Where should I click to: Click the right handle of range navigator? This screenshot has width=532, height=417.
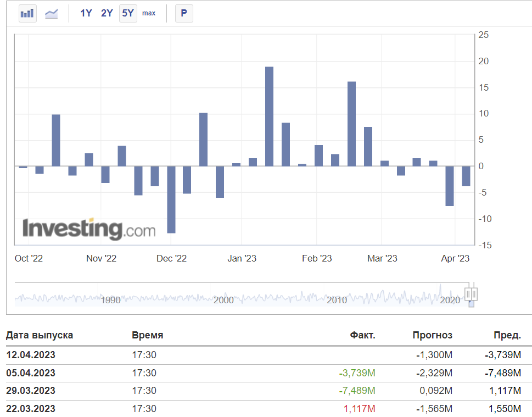point(474,294)
